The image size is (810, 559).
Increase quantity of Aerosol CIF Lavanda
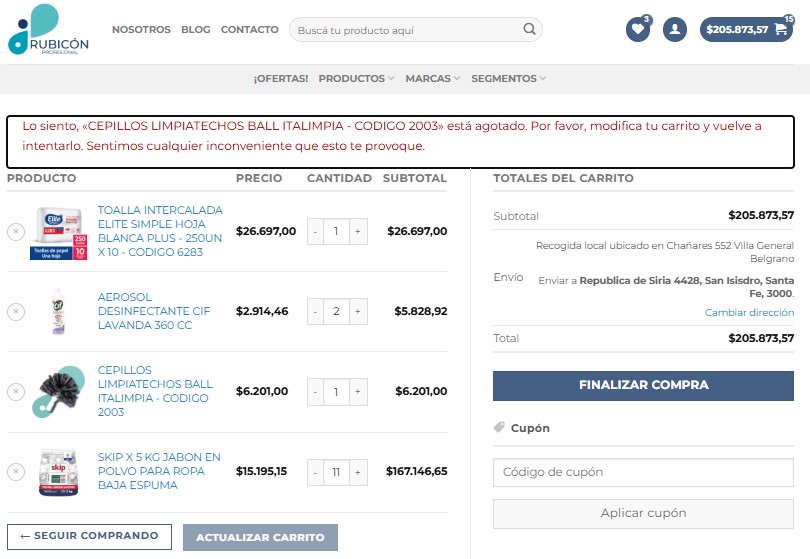pyautogui.click(x=358, y=312)
